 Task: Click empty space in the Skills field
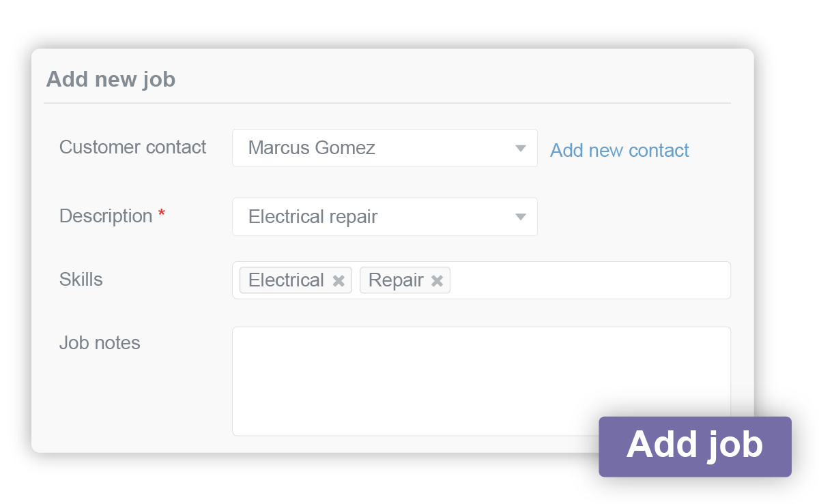point(587,280)
